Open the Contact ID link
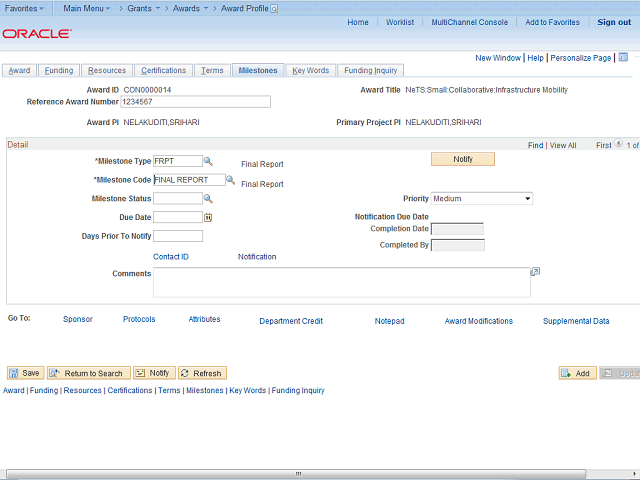640x480 pixels. pyautogui.click(x=171, y=257)
